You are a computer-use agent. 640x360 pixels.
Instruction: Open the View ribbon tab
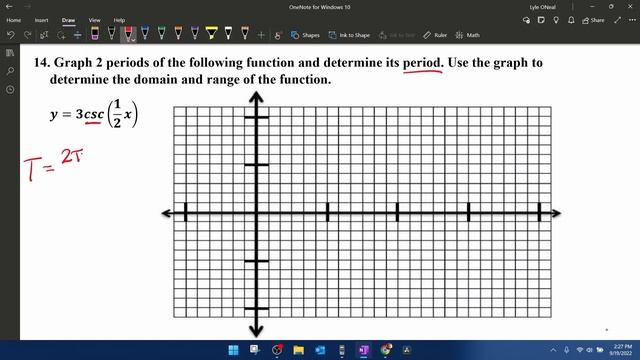click(94, 20)
